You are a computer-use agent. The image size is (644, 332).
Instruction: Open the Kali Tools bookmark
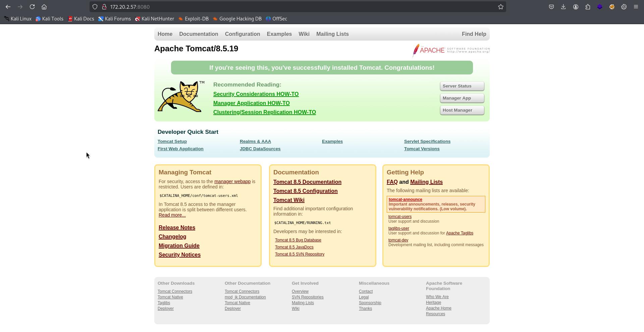[x=49, y=19]
